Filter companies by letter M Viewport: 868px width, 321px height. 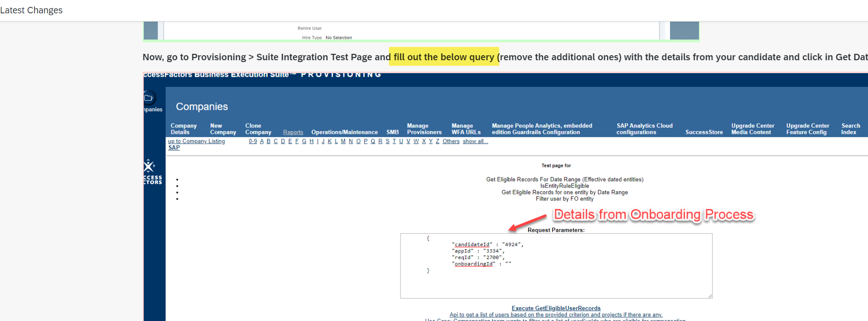pos(343,141)
